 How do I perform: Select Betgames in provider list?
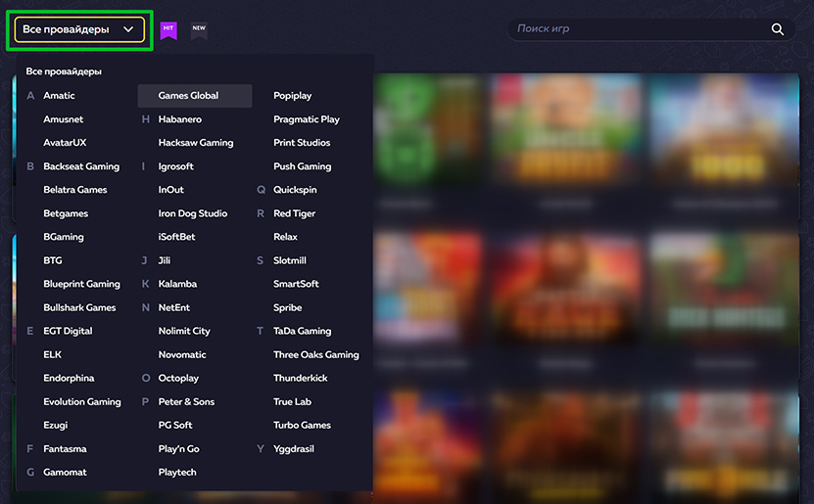[x=66, y=213]
